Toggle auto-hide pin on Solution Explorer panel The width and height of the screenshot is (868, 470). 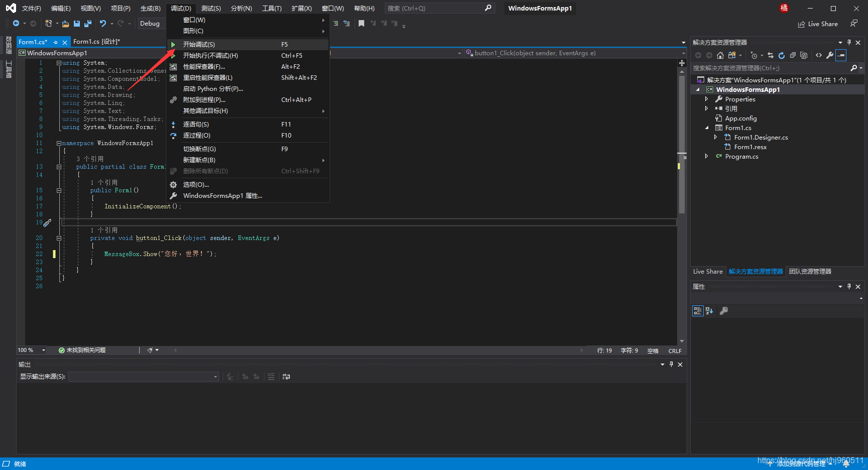pos(849,42)
